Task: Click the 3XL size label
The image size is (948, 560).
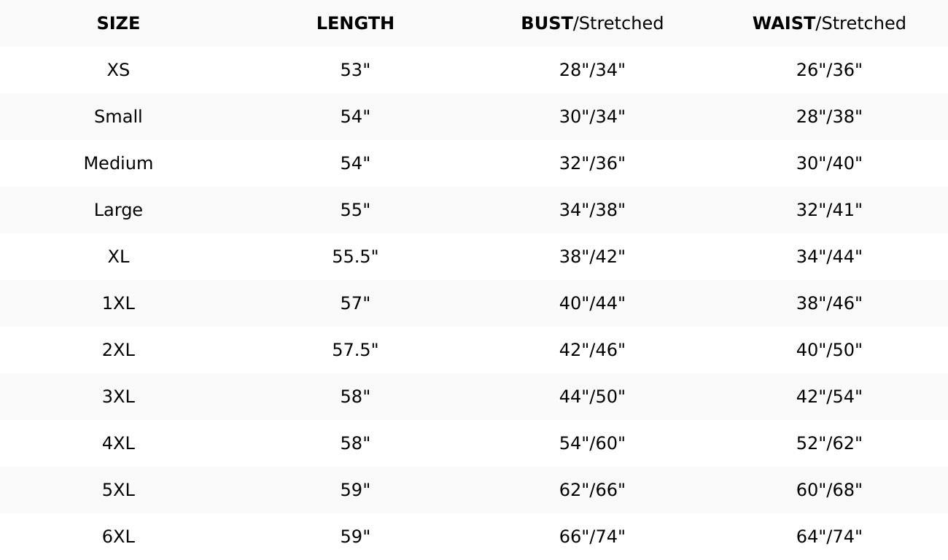Action: point(118,397)
